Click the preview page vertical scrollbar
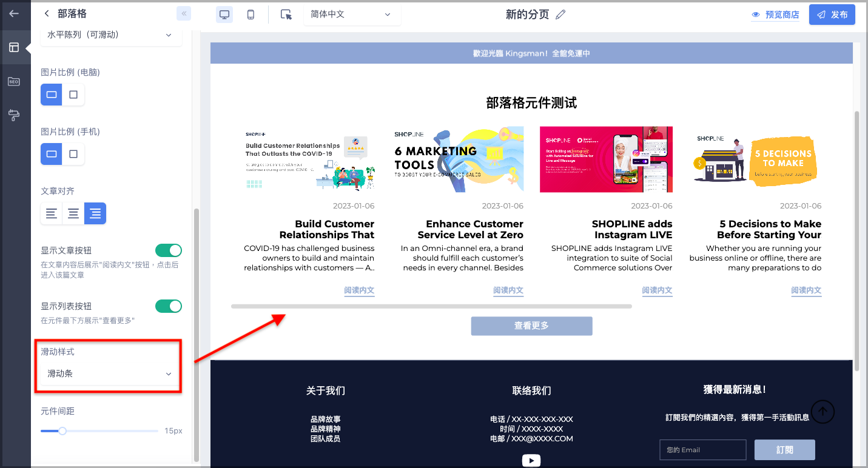Image resolution: width=868 pixels, height=468 pixels. point(856,241)
